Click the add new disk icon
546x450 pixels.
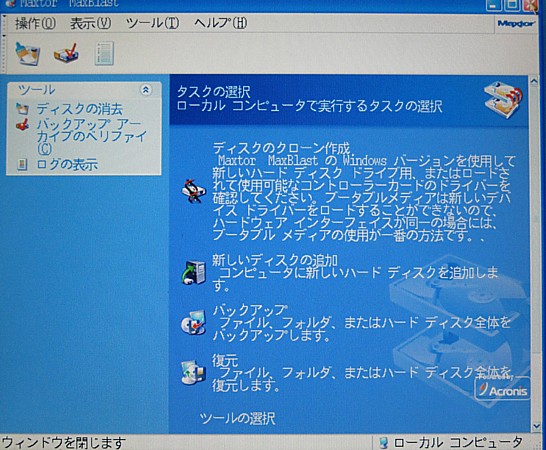[x=194, y=273]
